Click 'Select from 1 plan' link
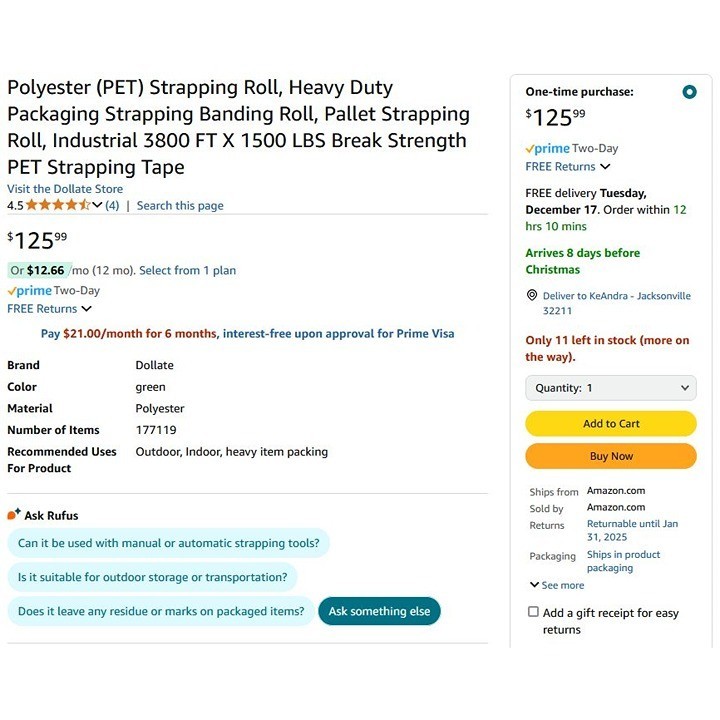The width and height of the screenshot is (720, 720). pos(188,271)
